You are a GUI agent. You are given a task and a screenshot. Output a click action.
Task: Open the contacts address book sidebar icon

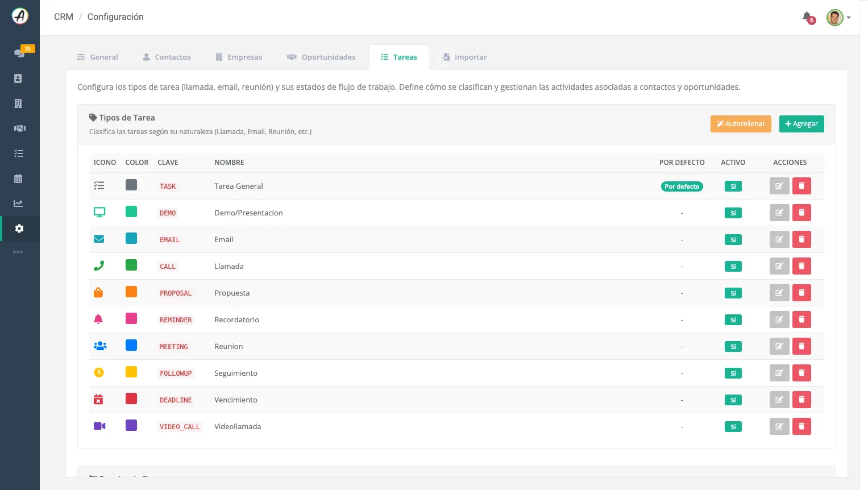click(x=18, y=78)
